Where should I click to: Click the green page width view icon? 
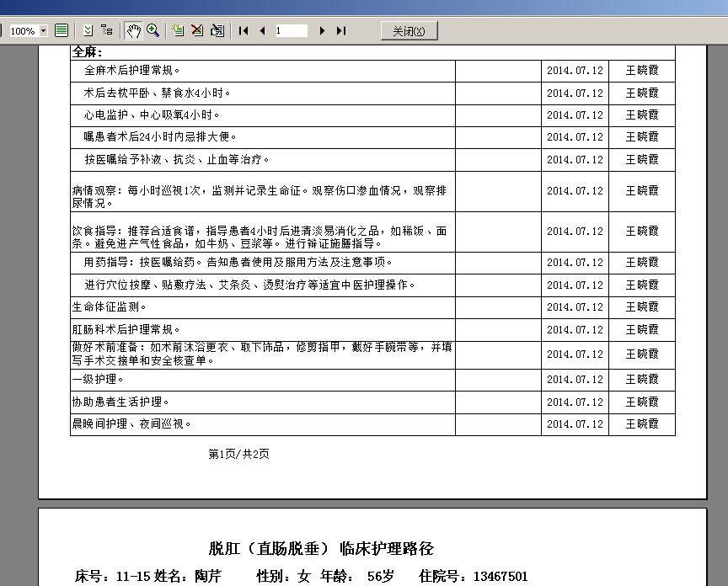click(62, 30)
